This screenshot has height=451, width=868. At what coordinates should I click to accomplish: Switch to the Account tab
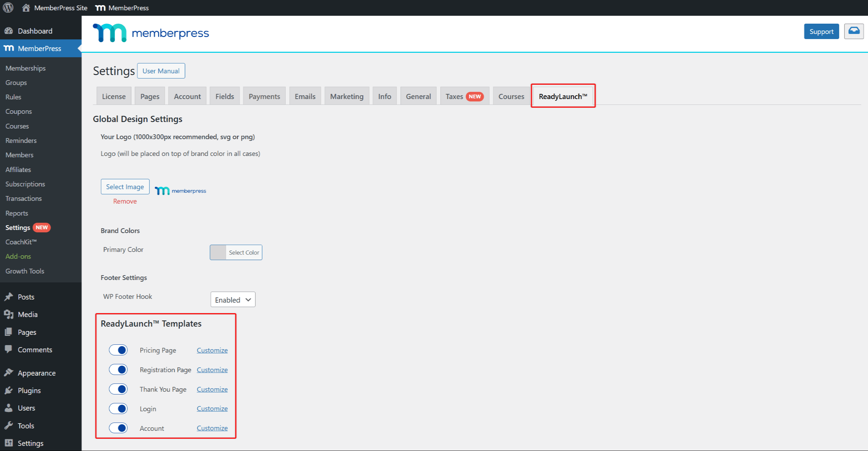click(187, 96)
